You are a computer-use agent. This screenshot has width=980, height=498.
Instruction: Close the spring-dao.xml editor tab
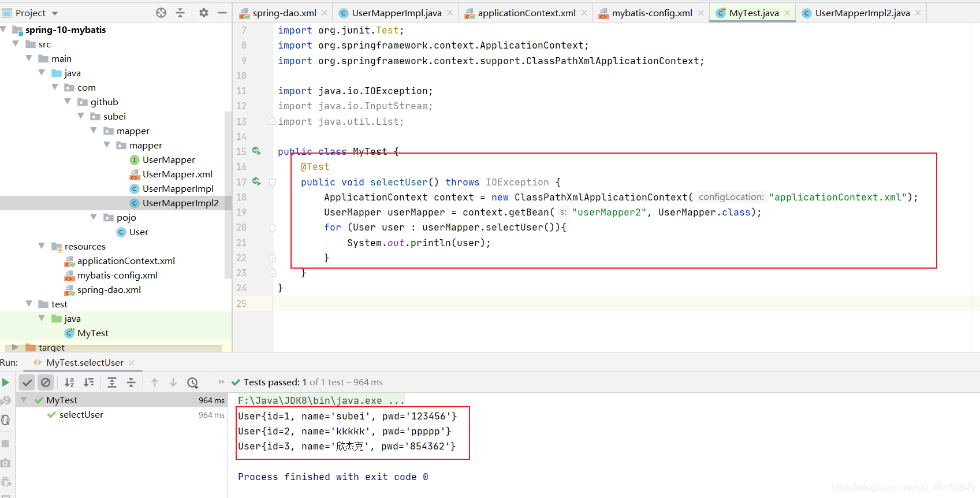tap(325, 13)
